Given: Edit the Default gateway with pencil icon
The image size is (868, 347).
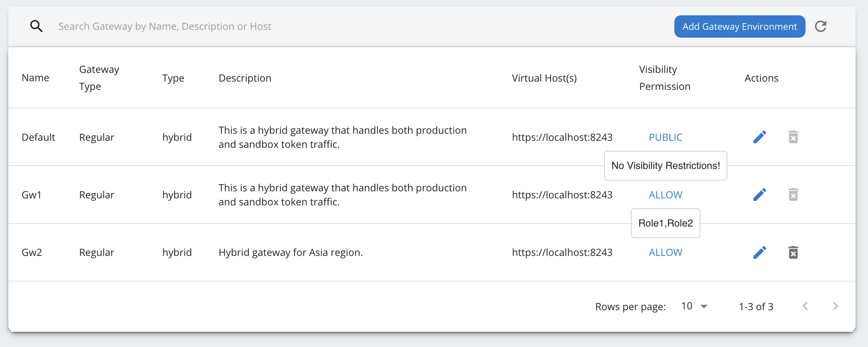Looking at the screenshot, I should [760, 137].
